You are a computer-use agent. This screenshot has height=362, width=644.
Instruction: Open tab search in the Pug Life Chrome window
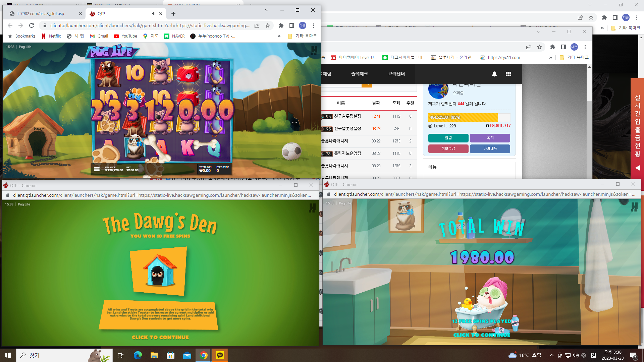click(x=267, y=10)
